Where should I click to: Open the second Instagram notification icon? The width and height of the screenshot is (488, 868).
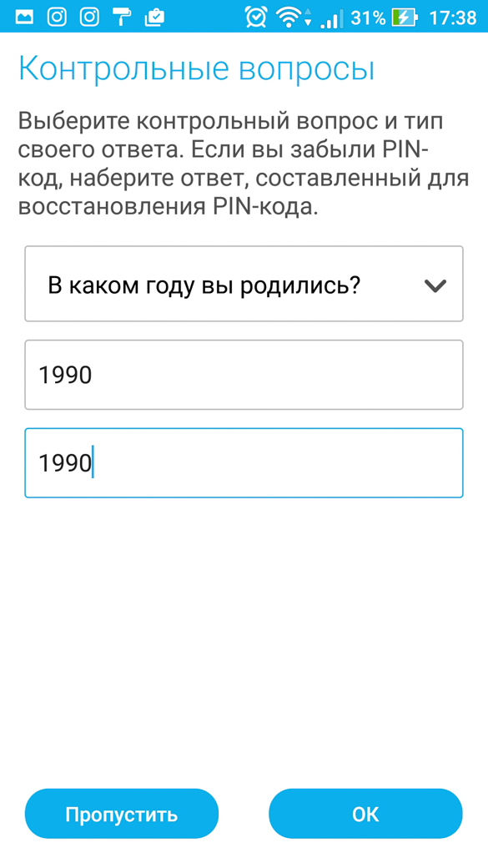[89, 18]
